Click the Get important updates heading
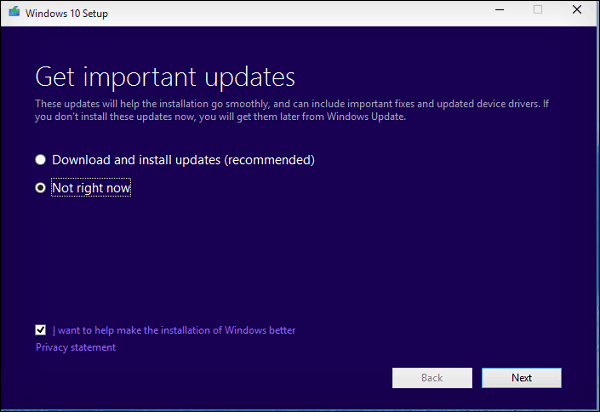The width and height of the screenshot is (600, 412). point(165,77)
